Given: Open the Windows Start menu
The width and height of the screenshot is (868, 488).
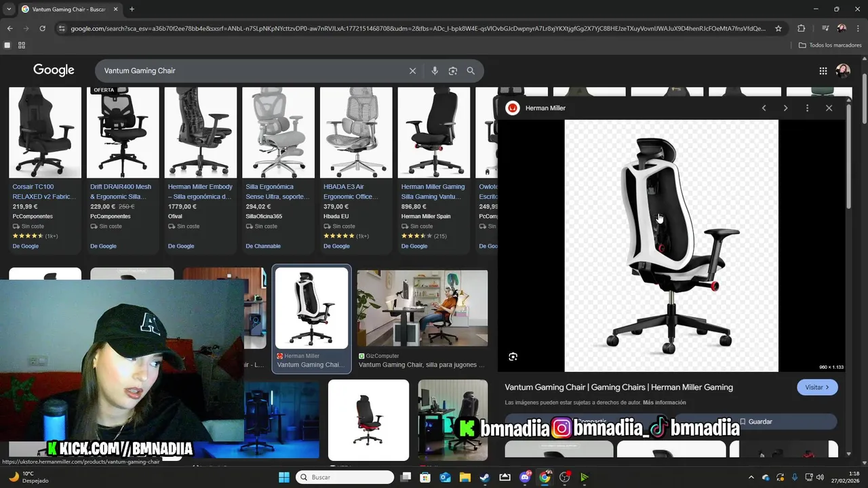Looking at the screenshot, I should [284, 477].
